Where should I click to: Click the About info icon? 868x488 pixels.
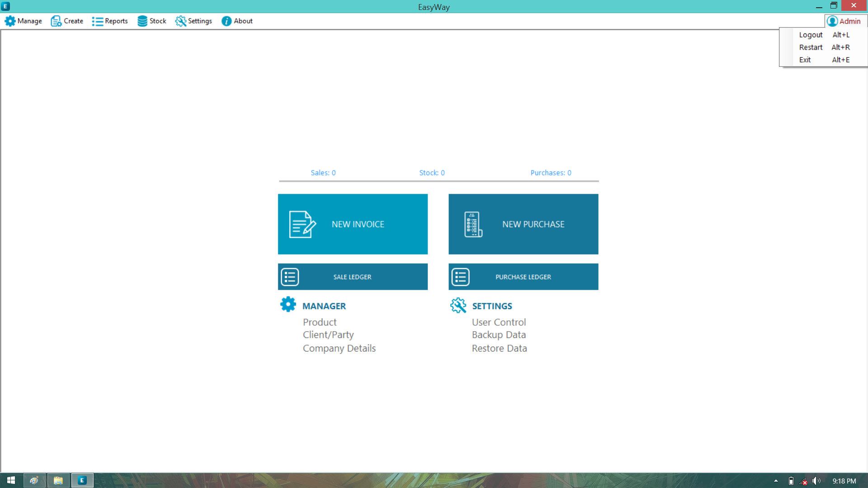click(x=226, y=21)
